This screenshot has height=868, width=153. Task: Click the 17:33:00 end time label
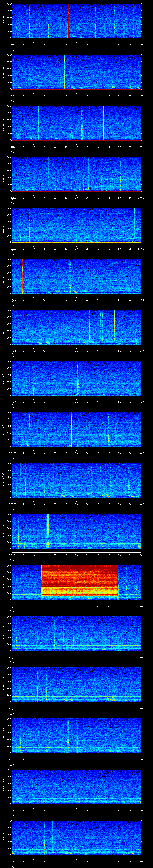(141, 861)
